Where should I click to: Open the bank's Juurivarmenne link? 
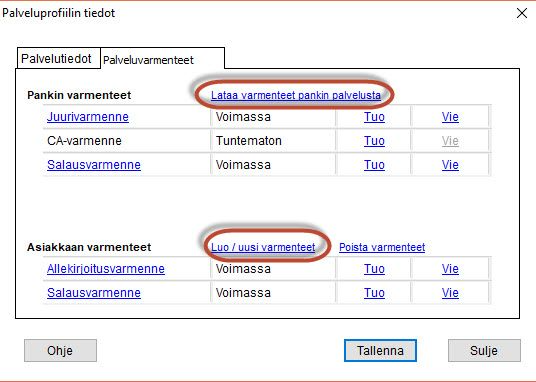click(88, 117)
